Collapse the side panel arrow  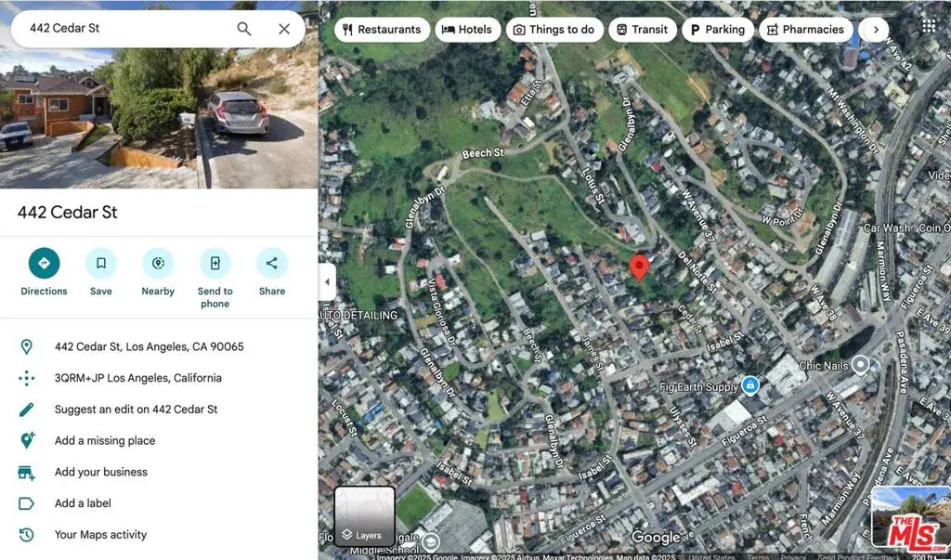pos(327,282)
